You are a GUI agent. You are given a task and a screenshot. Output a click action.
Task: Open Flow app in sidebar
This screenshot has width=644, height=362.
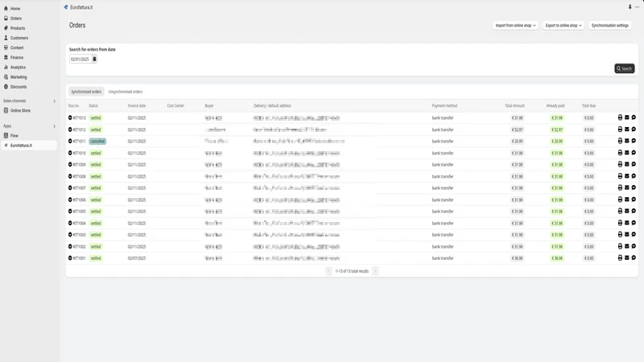(x=14, y=135)
